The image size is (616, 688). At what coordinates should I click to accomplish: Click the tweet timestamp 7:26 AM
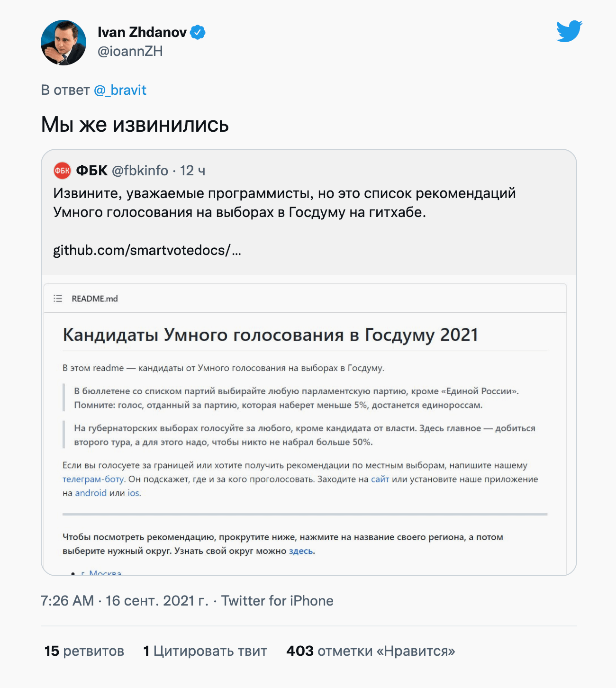[x=67, y=601]
